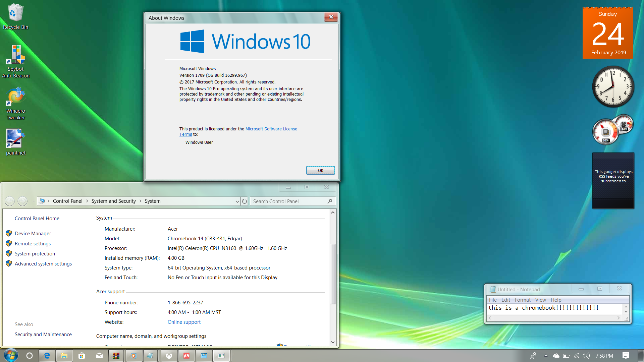Click the Control Panel vertical scrollbar

point(333,273)
